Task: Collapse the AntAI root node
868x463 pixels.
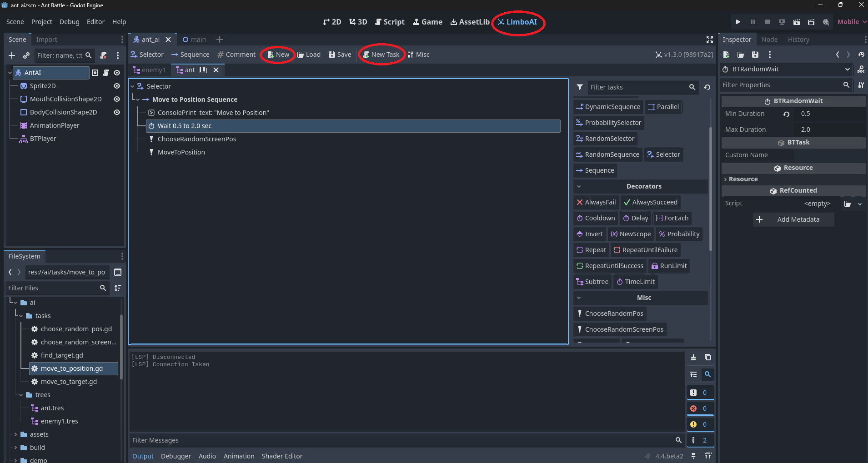Action: pos(10,73)
